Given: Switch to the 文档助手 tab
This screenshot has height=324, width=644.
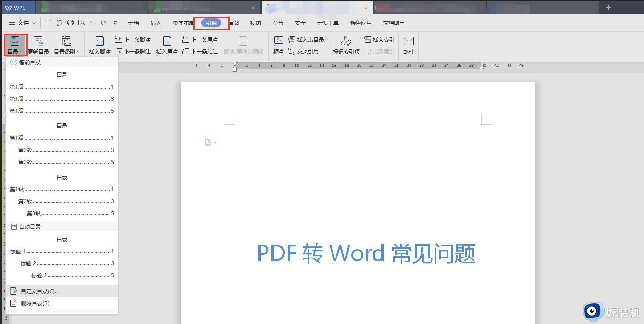Looking at the screenshot, I should click(x=394, y=23).
